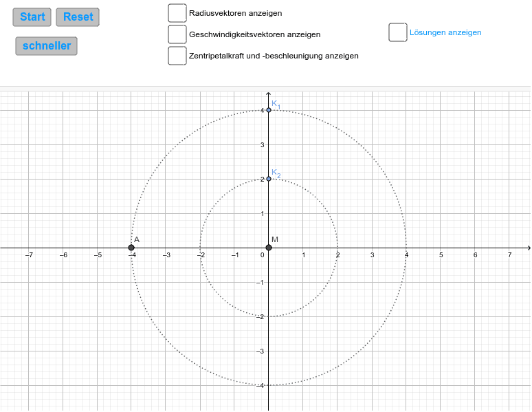Check the Lösungen anzeigen box
Screen dimensions: 532x412
(x=398, y=32)
